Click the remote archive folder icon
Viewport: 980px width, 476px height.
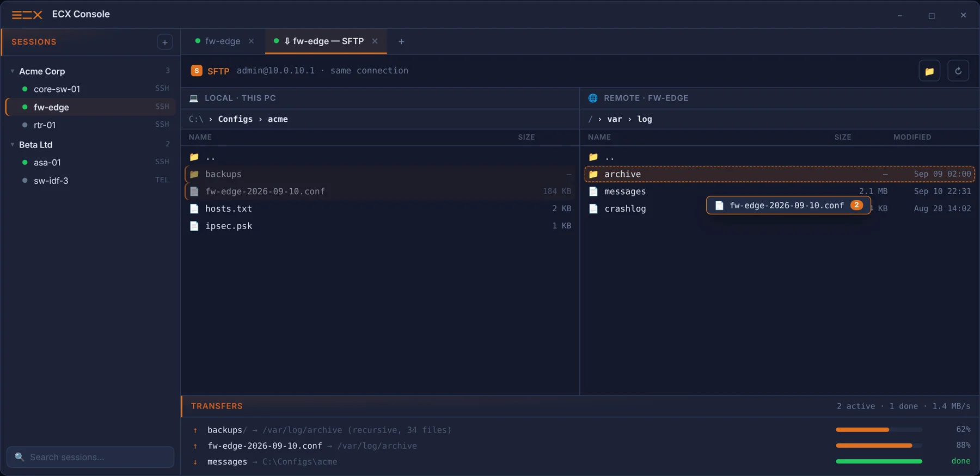point(593,174)
